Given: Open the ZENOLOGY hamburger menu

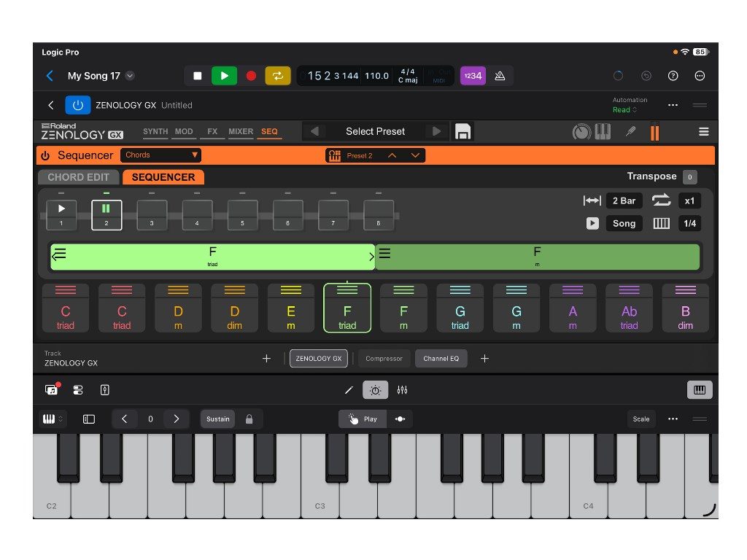Looking at the screenshot, I should point(704,131).
